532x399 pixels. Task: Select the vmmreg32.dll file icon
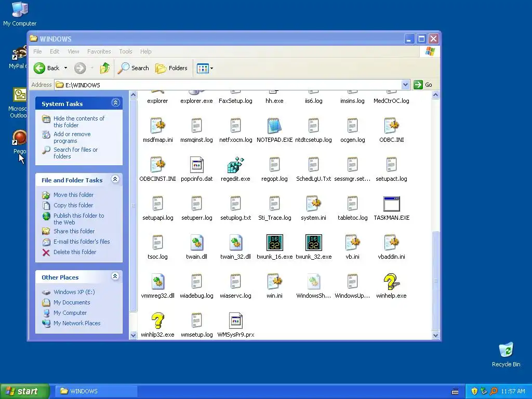click(x=158, y=282)
